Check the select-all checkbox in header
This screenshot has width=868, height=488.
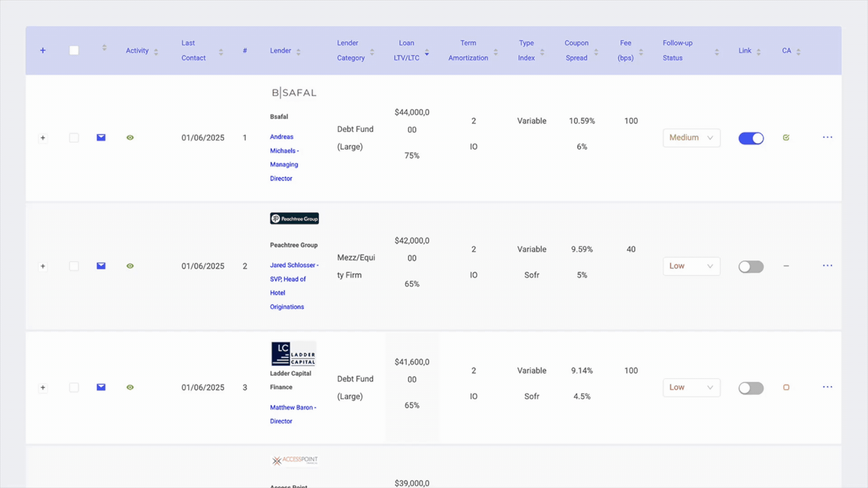pyautogui.click(x=74, y=51)
